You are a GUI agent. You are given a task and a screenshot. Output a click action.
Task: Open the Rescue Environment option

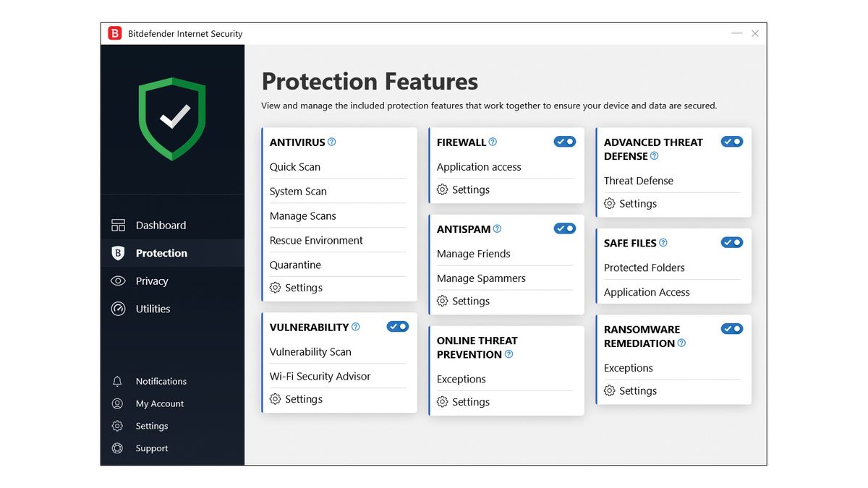pyautogui.click(x=316, y=239)
